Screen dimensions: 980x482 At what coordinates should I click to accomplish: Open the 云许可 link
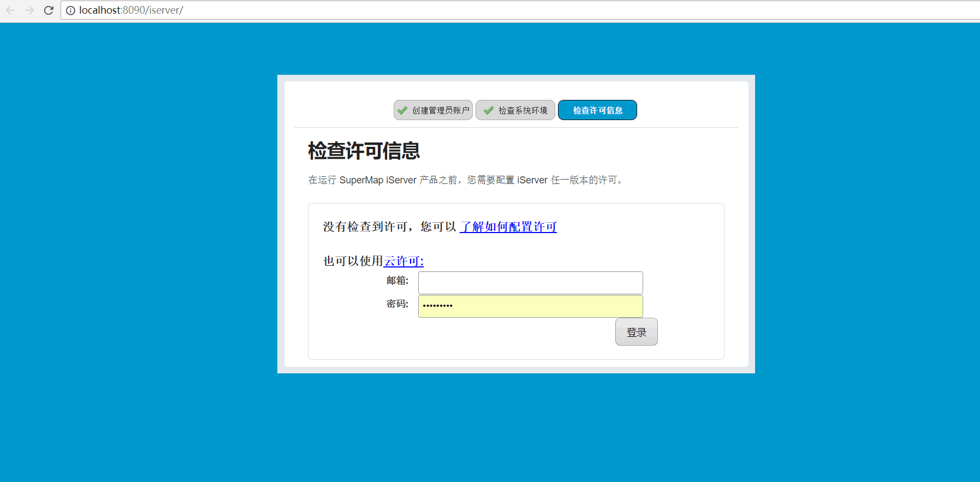pyautogui.click(x=403, y=261)
